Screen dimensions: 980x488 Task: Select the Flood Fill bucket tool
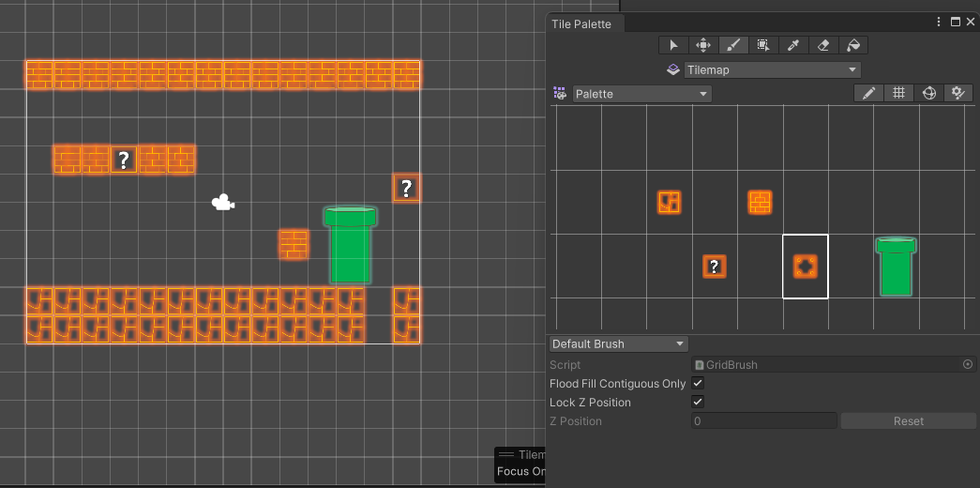(x=853, y=45)
